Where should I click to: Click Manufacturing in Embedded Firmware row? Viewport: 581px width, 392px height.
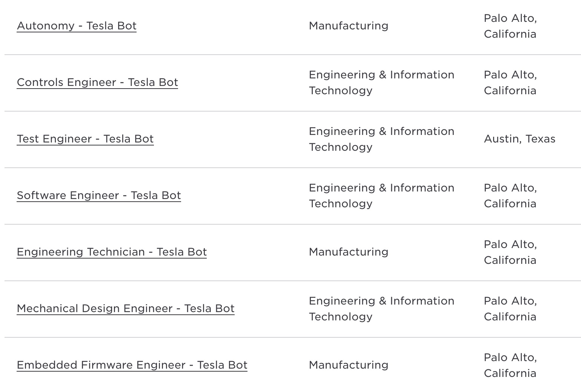(x=349, y=365)
